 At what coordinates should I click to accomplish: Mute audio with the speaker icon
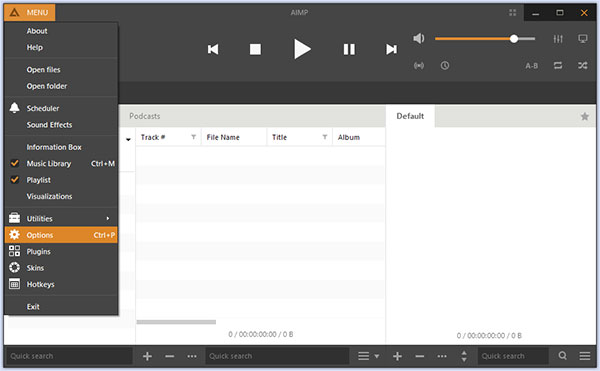point(419,38)
